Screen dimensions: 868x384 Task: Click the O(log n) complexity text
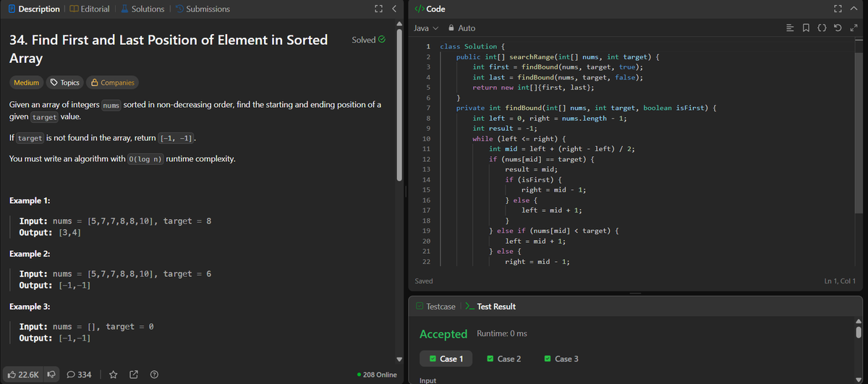click(x=147, y=159)
